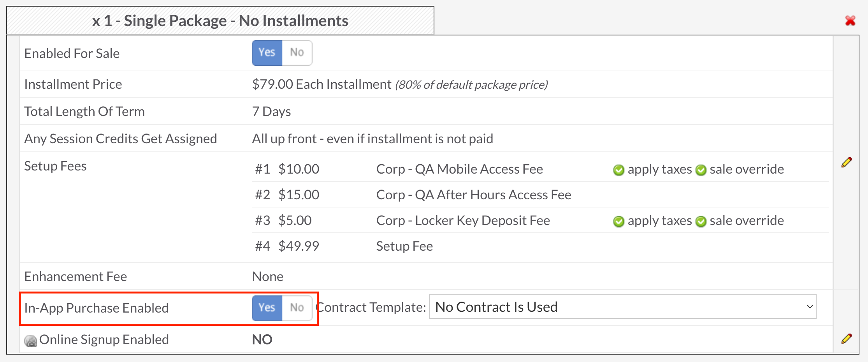The height and width of the screenshot is (362, 868).
Task: Click the icon left of Online Signup Enabled
Action: (30, 341)
